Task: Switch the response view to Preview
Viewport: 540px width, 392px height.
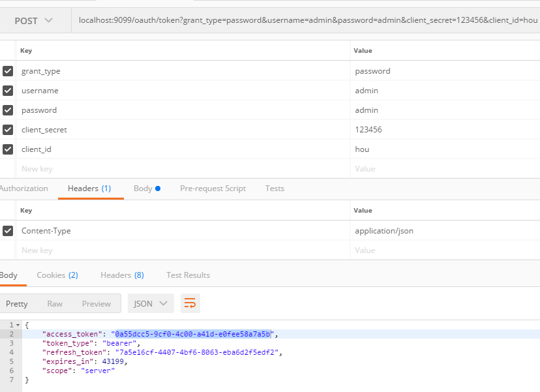Action: [96, 303]
